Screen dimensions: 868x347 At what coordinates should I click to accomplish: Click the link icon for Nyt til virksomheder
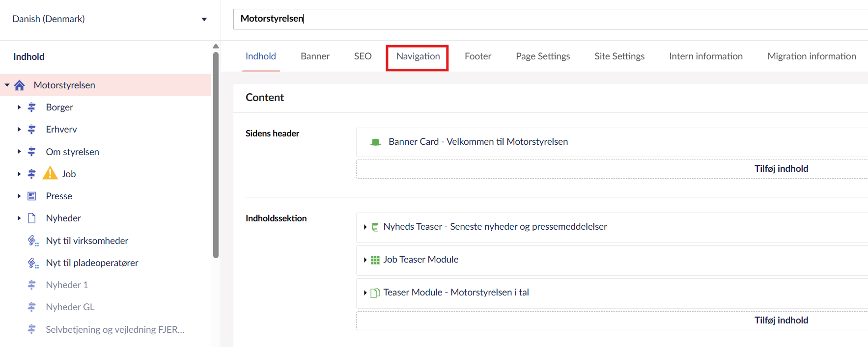coord(33,240)
